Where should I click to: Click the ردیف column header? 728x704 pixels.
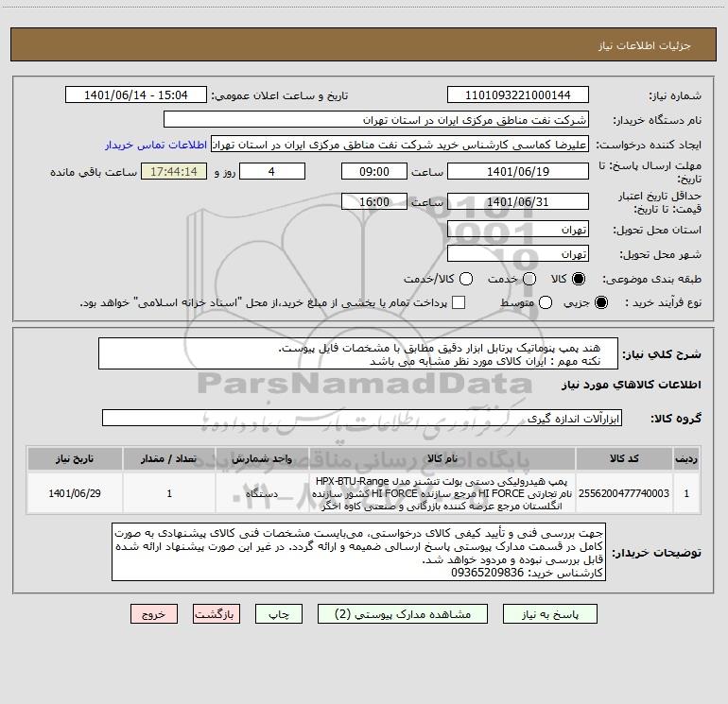pos(686,458)
